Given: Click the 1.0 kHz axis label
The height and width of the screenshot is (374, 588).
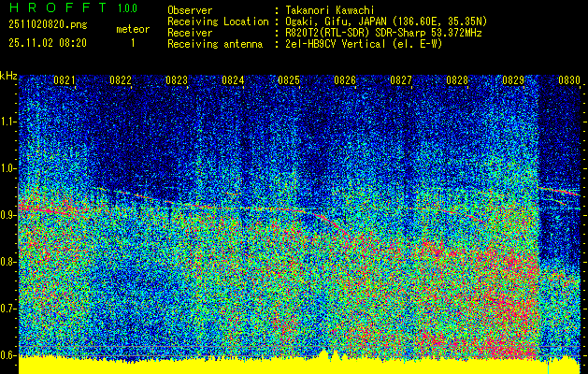Looking at the screenshot, I should [7, 168].
